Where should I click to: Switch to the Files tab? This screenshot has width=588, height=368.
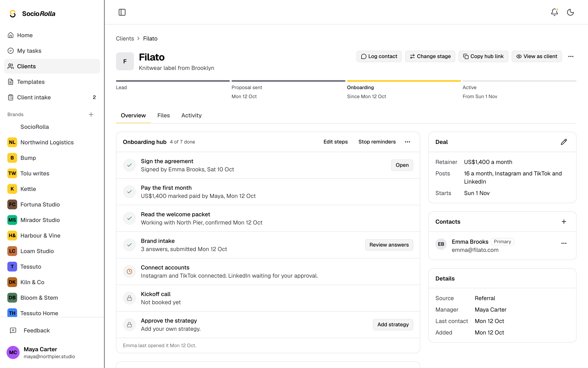[164, 115]
